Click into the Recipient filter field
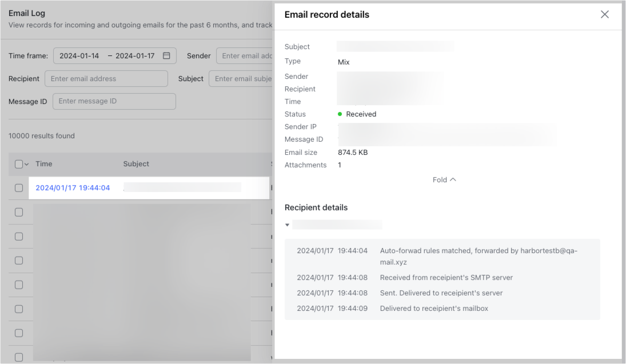Image resolution: width=626 pixels, height=364 pixels. [x=106, y=78]
